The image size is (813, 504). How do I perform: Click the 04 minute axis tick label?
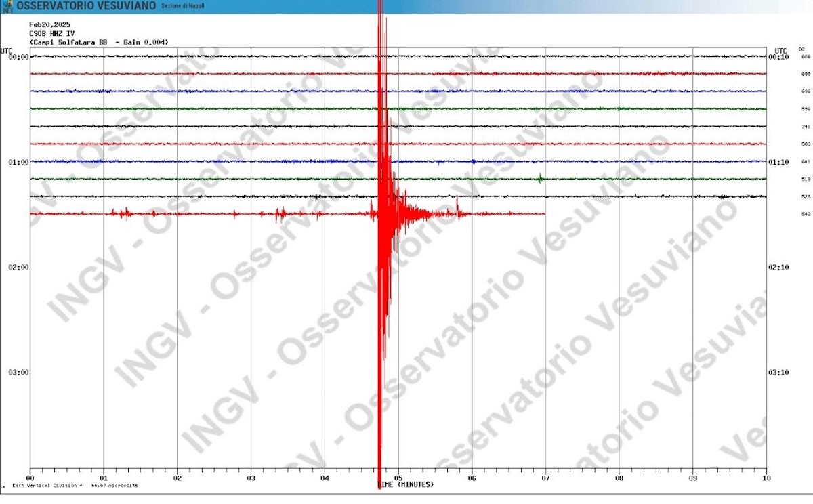pos(325,478)
